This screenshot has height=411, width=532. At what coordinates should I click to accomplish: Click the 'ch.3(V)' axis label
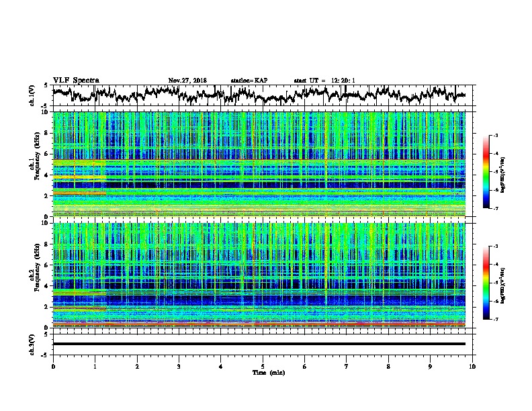click(32, 345)
